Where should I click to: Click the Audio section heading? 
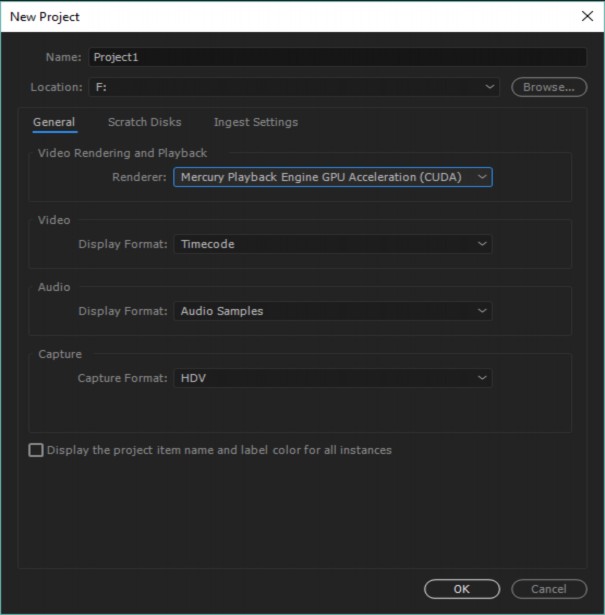(54, 288)
